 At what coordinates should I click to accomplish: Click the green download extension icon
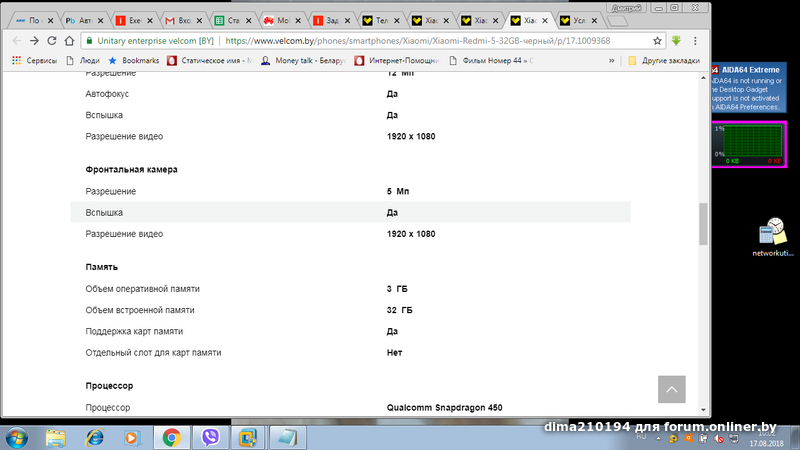coord(676,41)
